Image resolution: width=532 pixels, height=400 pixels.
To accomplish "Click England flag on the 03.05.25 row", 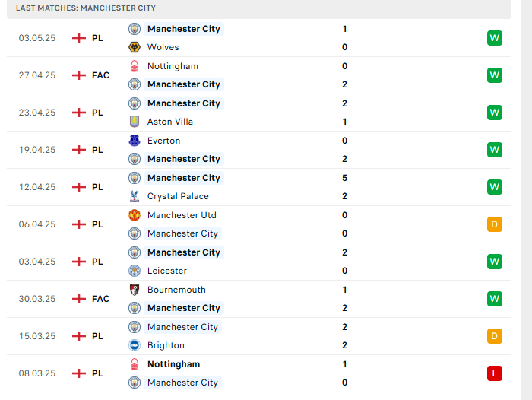I will tap(79, 38).
